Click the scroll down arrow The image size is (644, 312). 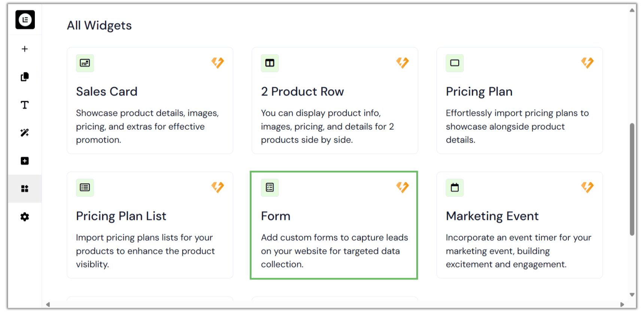pos(632,295)
